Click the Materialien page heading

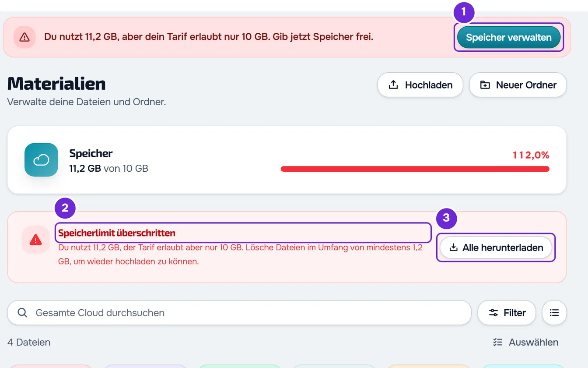click(x=56, y=84)
